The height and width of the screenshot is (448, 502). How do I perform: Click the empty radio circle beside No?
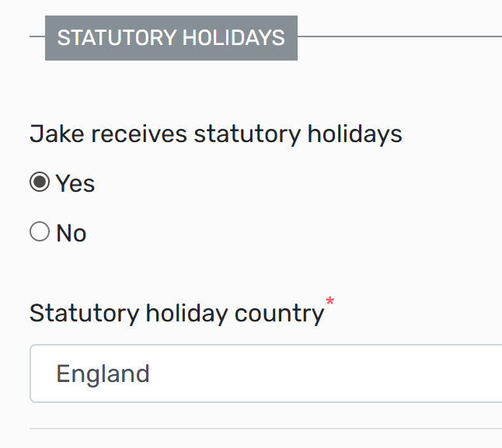pyautogui.click(x=39, y=233)
